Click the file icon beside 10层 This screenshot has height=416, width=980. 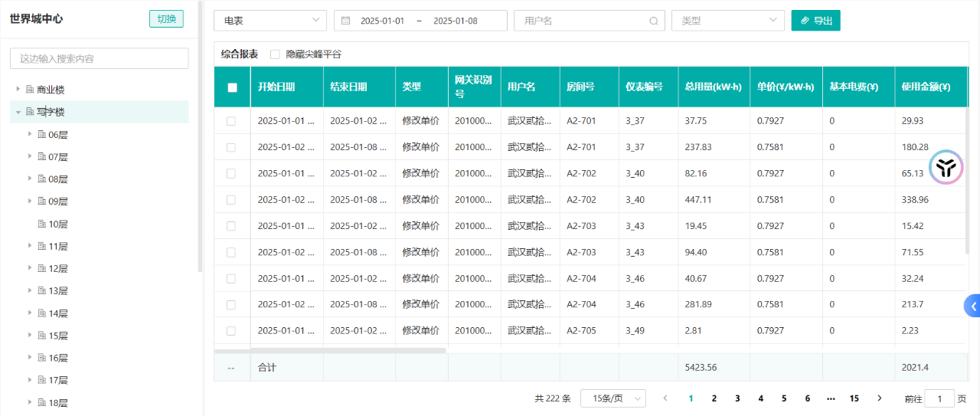click(42, 224)
